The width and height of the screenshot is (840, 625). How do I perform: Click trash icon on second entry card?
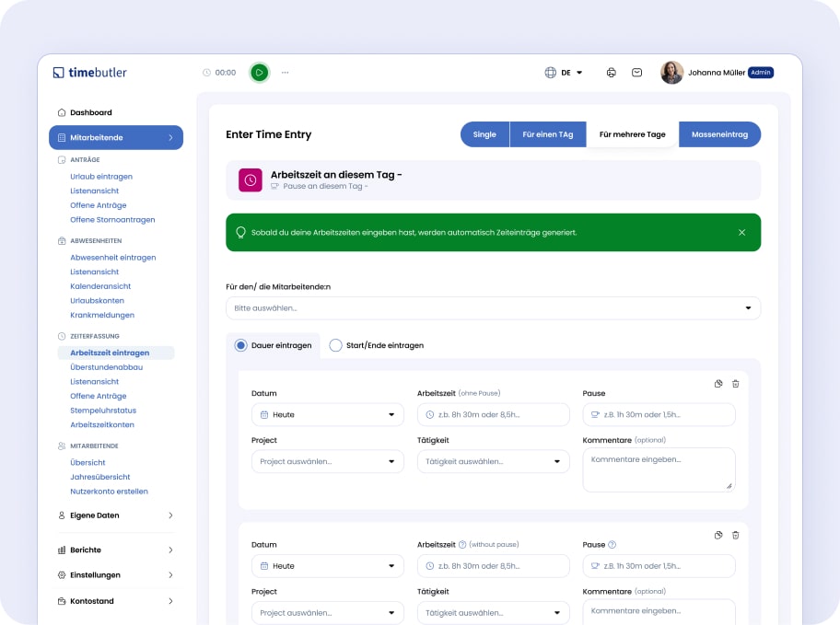[x=735, y=535]
